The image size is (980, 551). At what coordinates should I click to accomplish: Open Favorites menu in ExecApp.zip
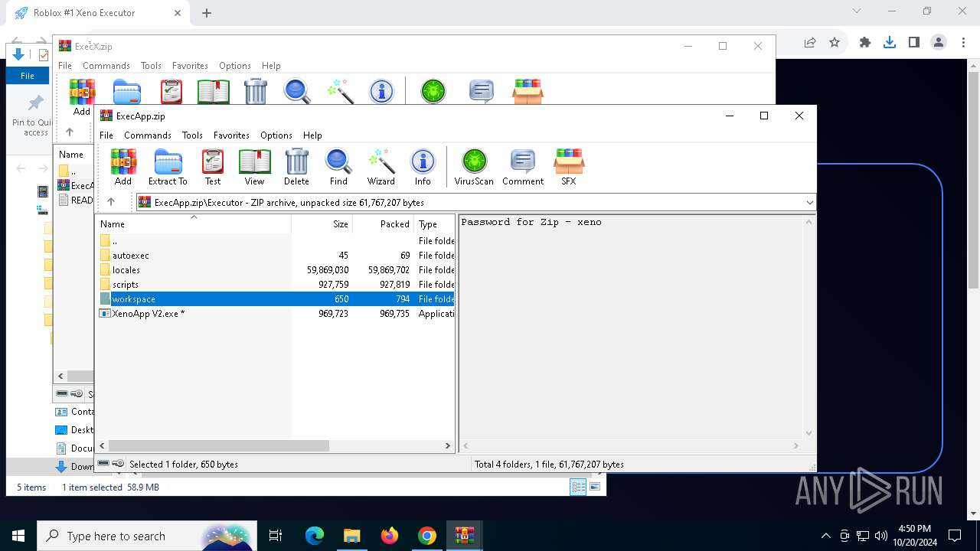[x=231, y=135]
